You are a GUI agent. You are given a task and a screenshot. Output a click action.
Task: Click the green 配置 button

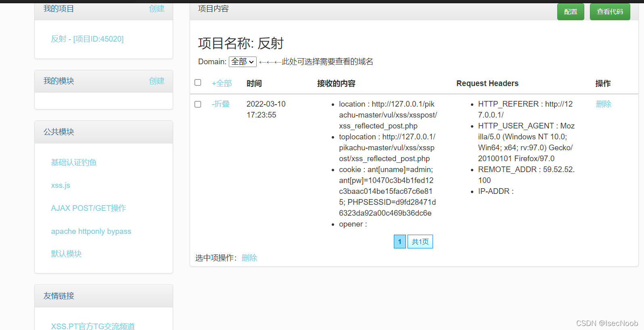pos(571,12)
